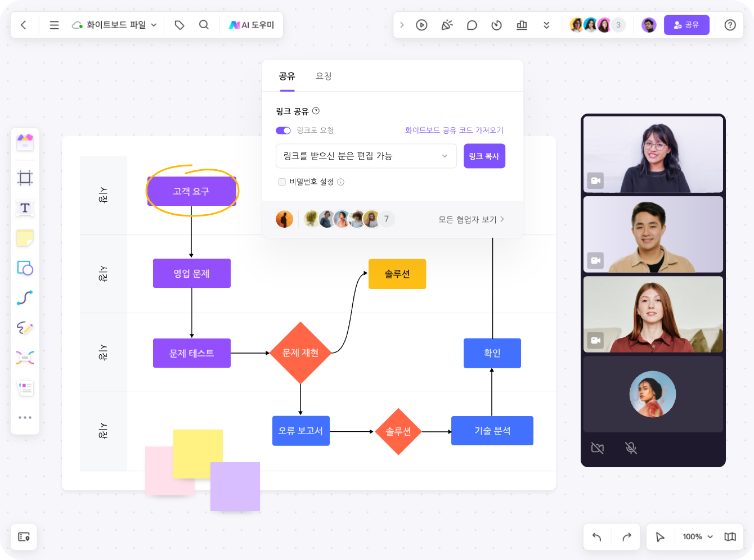This screenshot has height=560, width=754.
Task: Launch the AI 도우미 assistant
Action: click(x=252, y=25)
